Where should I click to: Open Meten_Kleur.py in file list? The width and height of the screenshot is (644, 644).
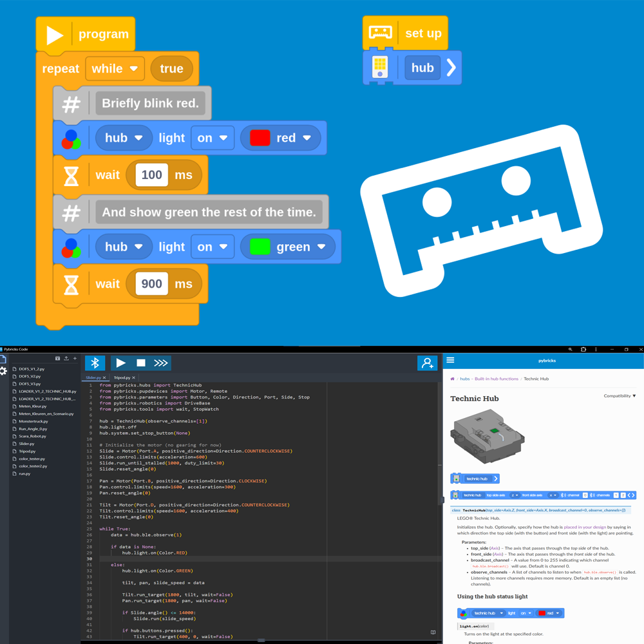click(x=32, y=406)
